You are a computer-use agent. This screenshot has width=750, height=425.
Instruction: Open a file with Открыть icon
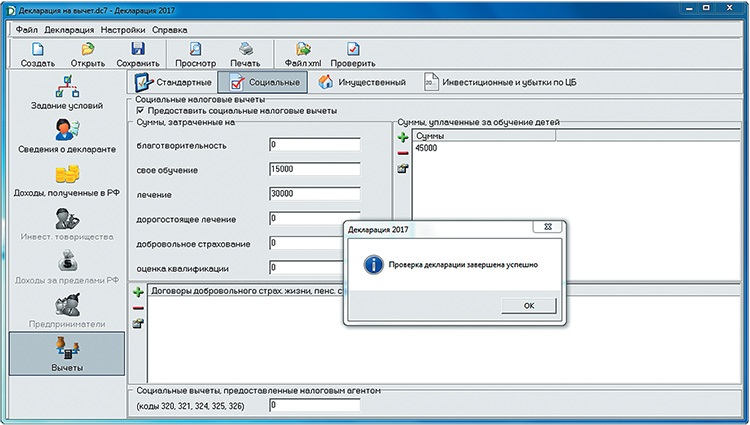87,53
